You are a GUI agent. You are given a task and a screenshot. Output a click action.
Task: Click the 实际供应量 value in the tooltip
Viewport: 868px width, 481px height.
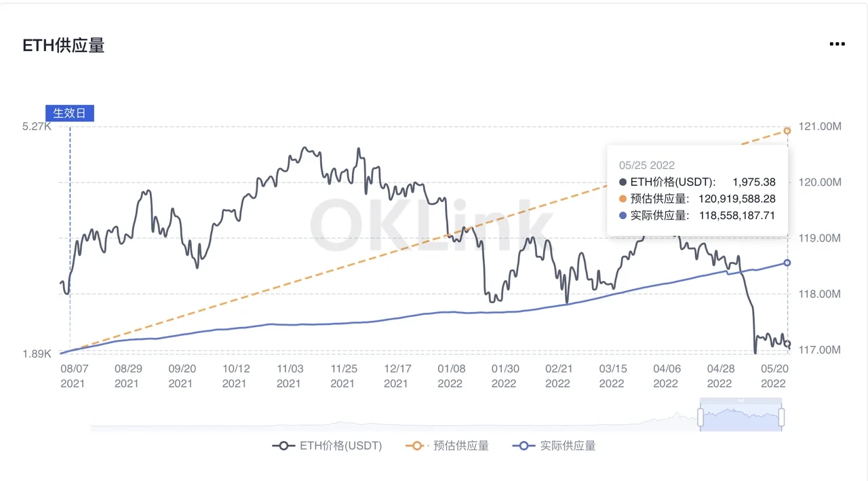coord(736,216)
